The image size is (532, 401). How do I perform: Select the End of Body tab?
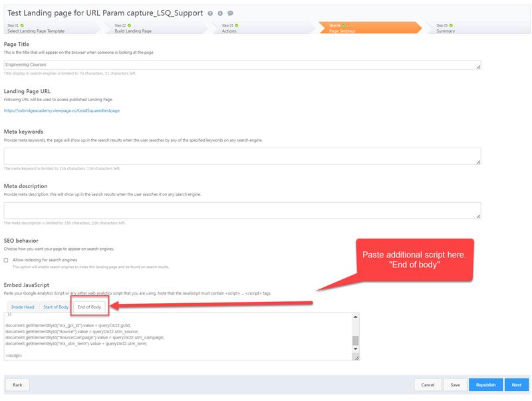pyautogui.click(x=89, y=307)
